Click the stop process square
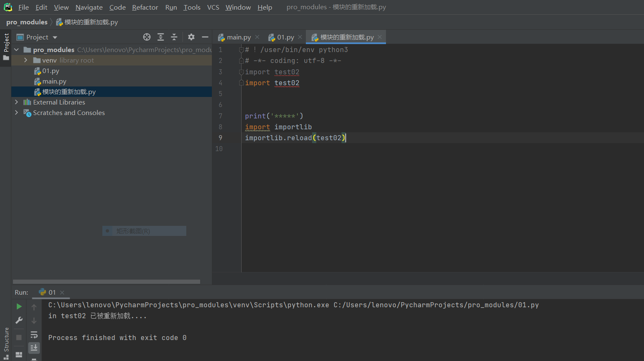 point(19,337)
